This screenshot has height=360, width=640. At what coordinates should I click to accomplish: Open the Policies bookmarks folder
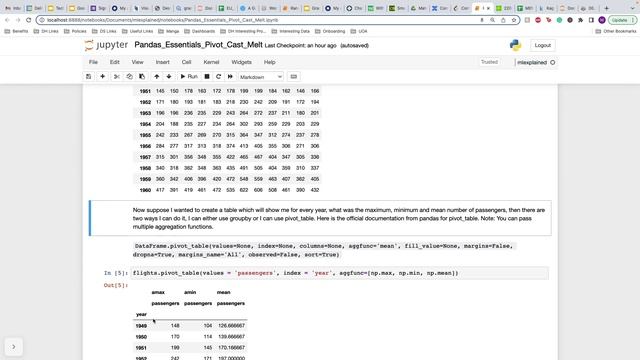tap(75, 31)
